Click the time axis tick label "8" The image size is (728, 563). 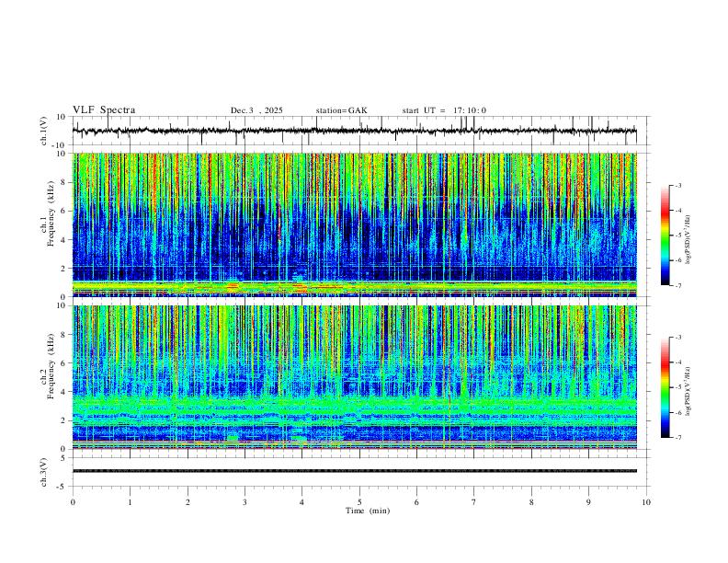tap(531, 502)
